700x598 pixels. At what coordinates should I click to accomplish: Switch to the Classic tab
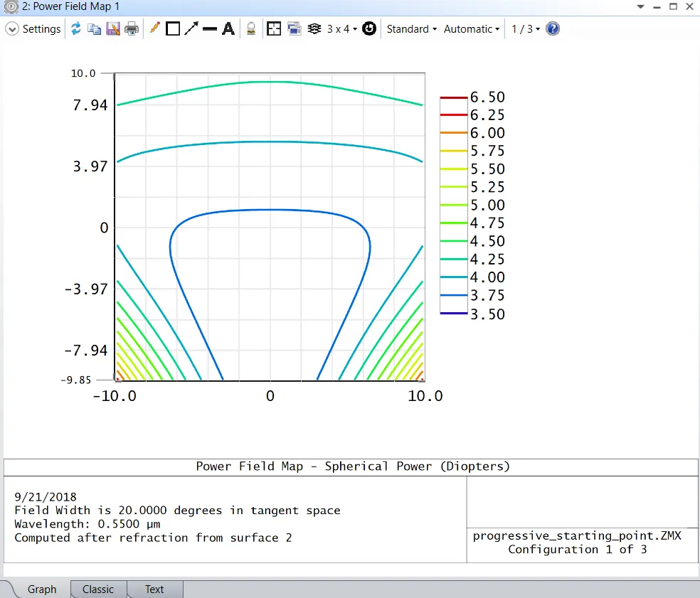pyautogui.click(x=98, y=589)
